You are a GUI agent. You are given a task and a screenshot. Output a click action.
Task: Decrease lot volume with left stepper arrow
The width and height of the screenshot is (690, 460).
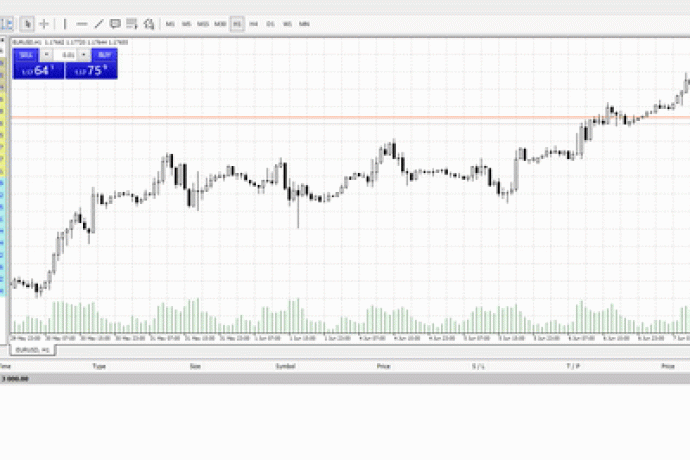(x=46, y=55)
